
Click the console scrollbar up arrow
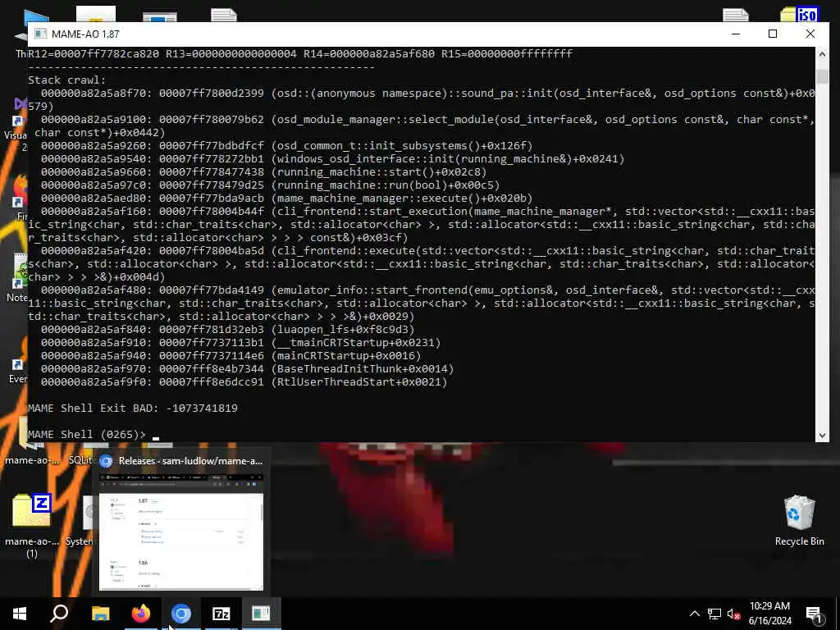click(x=822, y=55)
